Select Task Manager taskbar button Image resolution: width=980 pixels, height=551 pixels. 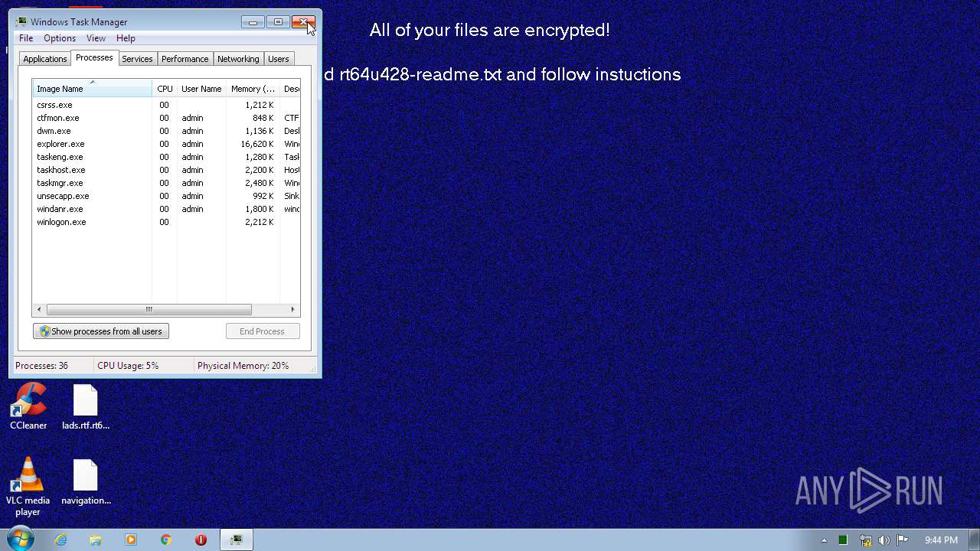pos(237,540)
